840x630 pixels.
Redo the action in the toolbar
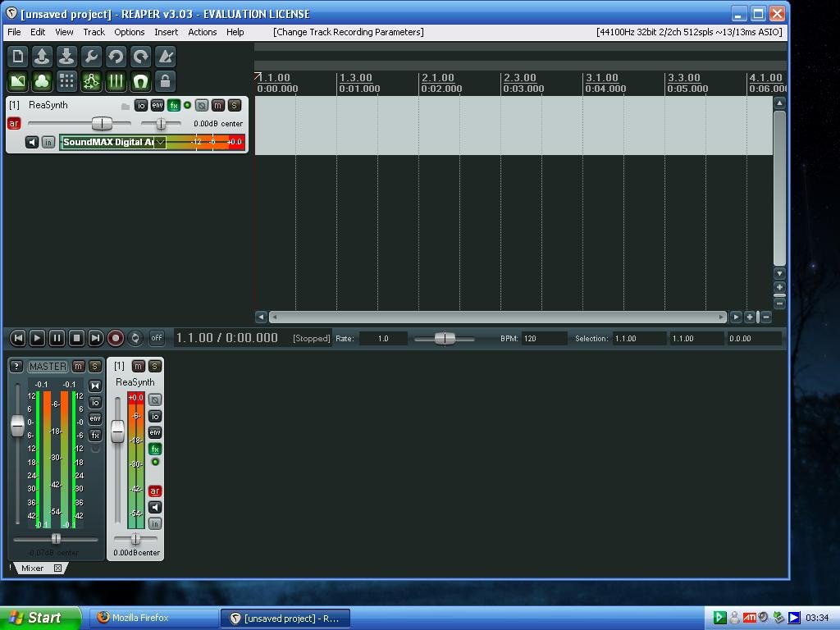click(x=140, y=57)
